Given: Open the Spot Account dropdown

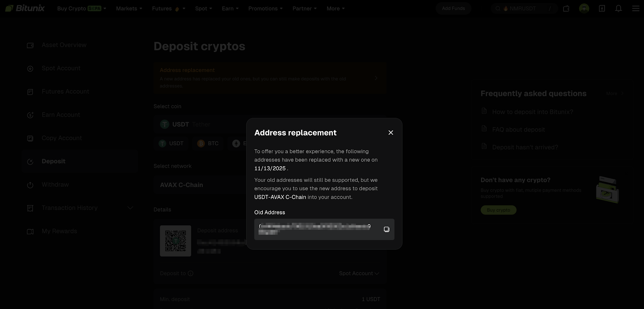Looking at the screenshot, I should click(x=359, y=274).
